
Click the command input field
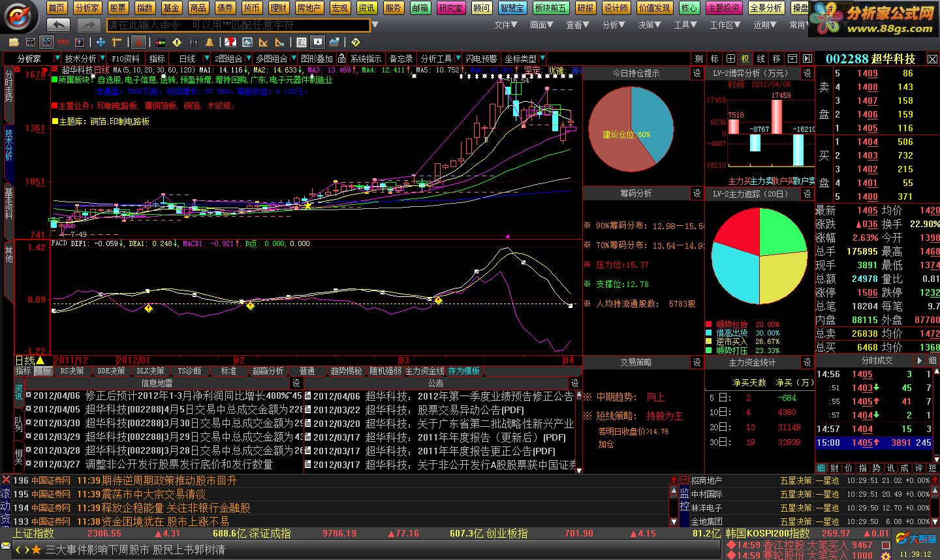coord(238,25)
